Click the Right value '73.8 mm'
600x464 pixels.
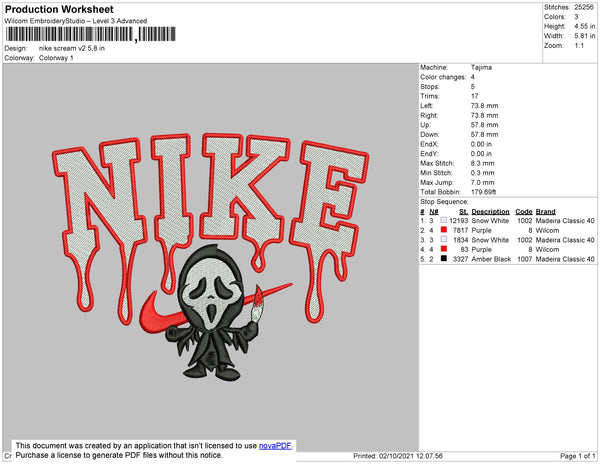484,115
